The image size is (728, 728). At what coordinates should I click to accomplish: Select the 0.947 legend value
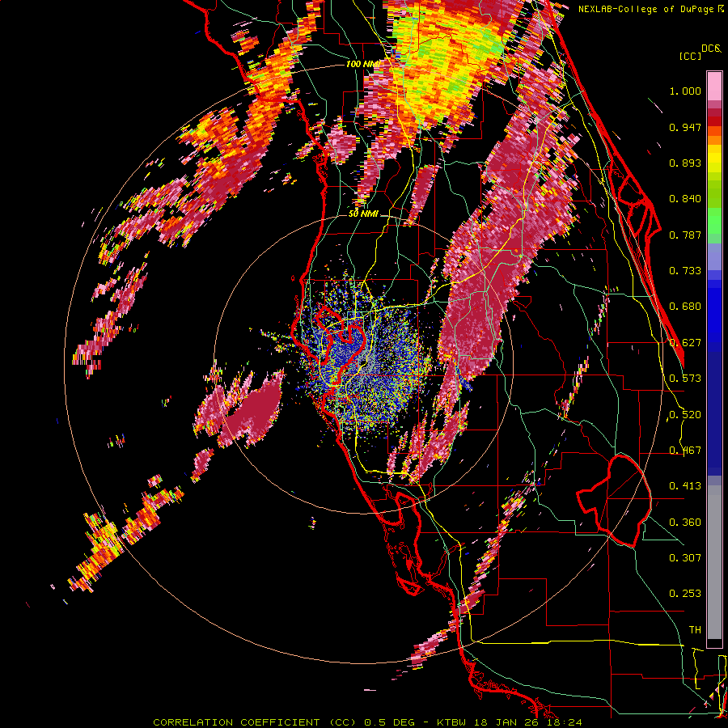click(x=685, y=127)
